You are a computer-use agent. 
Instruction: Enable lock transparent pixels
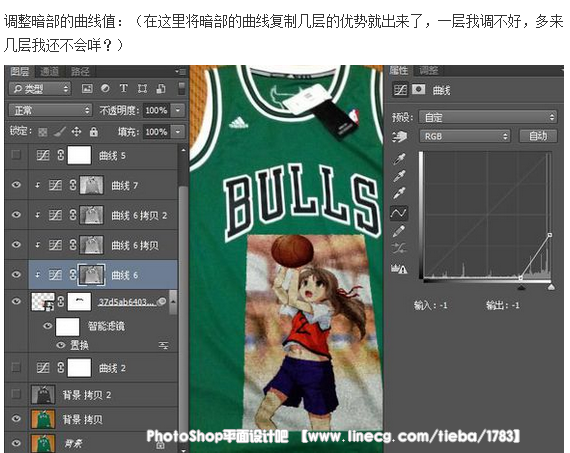(x=43, y=132)
